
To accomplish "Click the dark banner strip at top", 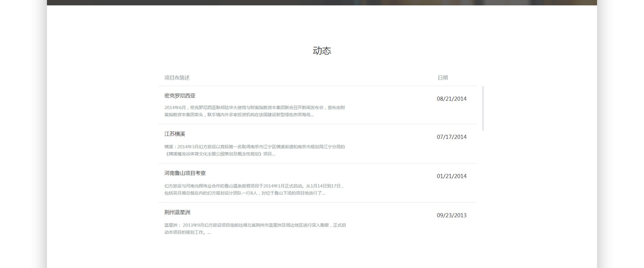I will (x=322, y=2).
